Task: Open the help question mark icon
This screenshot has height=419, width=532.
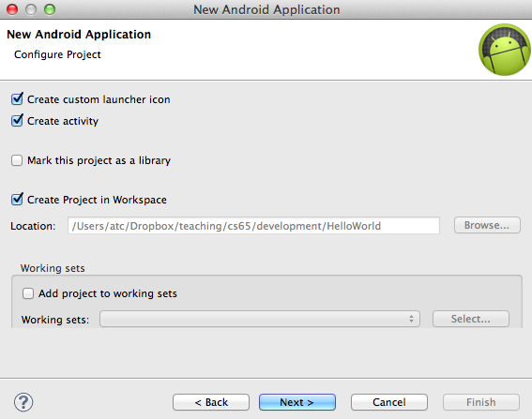Action: [23, 402]
